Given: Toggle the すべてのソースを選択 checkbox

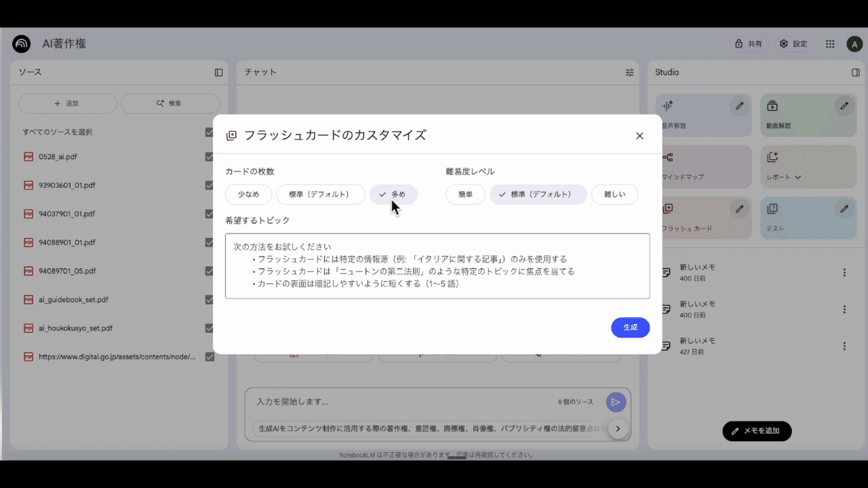Looking at the screenshot, I should [x=209, y=132].
